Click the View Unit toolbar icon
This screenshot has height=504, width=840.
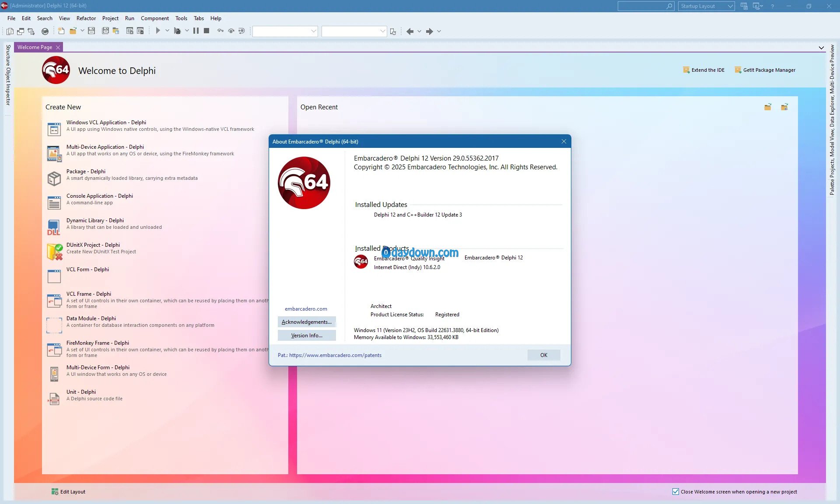(10, 31)
